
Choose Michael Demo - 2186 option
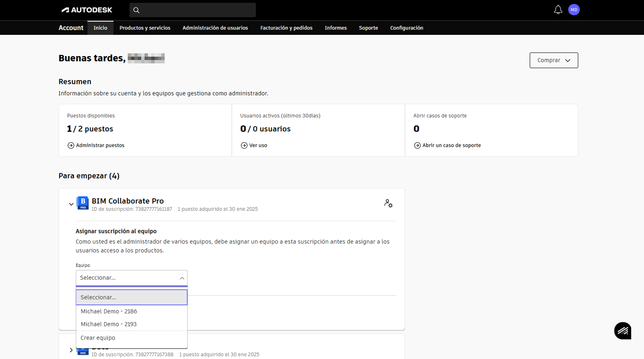pos(109,311)
